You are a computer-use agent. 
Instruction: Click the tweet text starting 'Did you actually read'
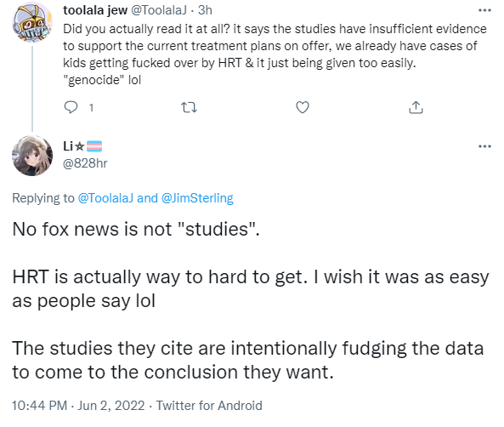coord(275,54)
